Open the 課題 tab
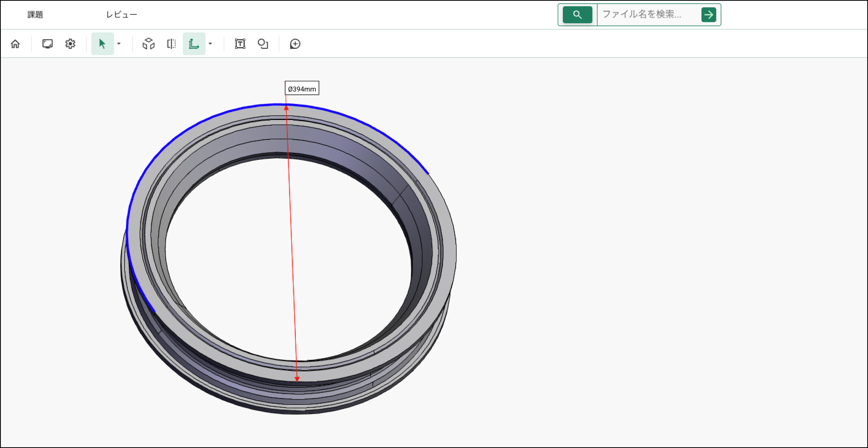Image resolution: width=868 pixels, height=448 pixels. click(35, 15)
